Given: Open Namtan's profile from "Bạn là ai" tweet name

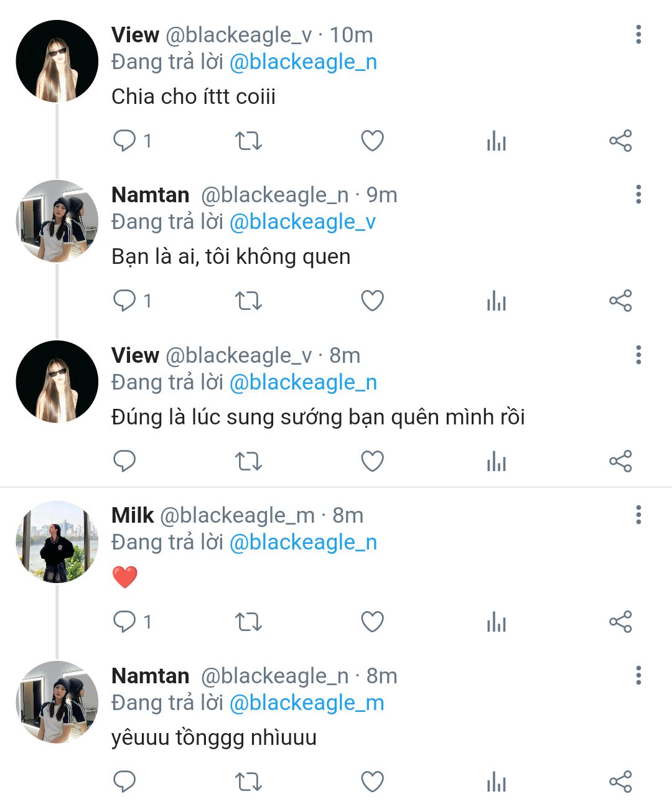Looking at the screenshot, I should pyautogui.click(x=151, y=195).
